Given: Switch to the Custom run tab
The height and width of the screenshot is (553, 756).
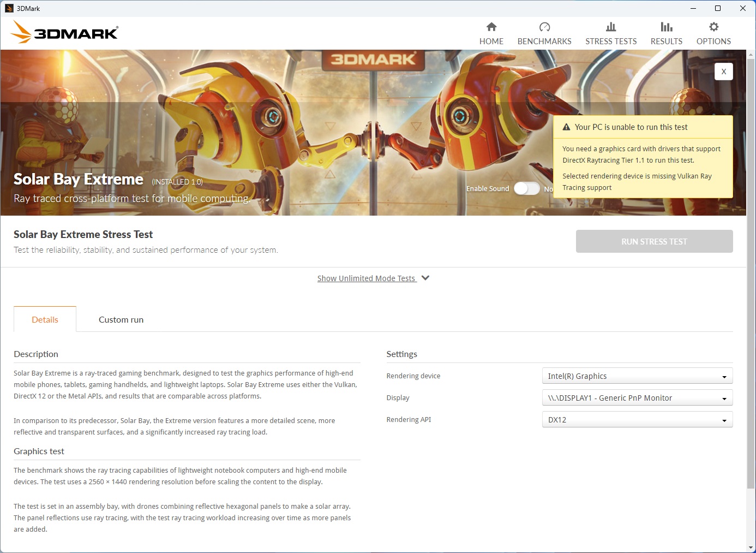Looking at the screenshot, I should [x=121, y=319].
